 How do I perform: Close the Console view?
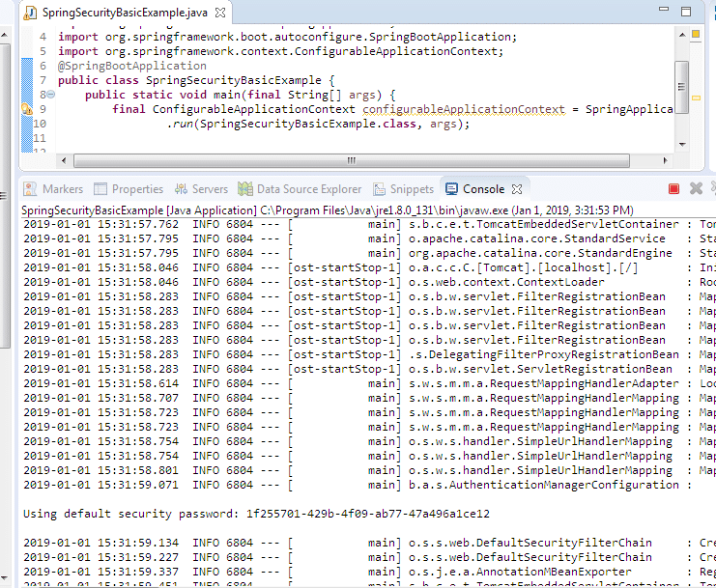(x=516, y=189)
